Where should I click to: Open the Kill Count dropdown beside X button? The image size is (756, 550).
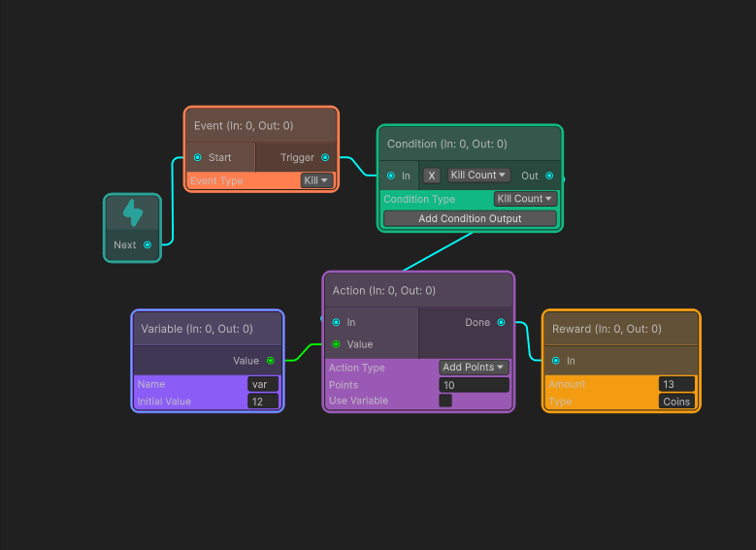click(x=478, y=175)
